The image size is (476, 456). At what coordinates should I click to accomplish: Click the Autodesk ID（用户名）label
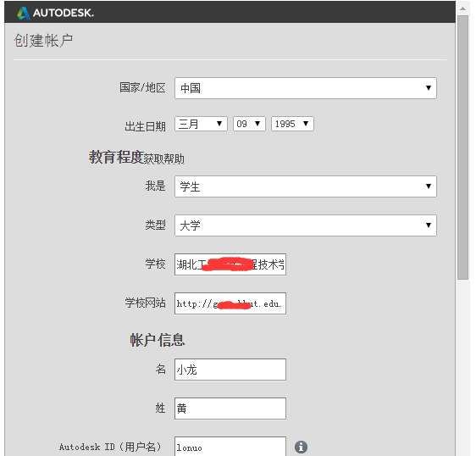(x=110, y=447)
